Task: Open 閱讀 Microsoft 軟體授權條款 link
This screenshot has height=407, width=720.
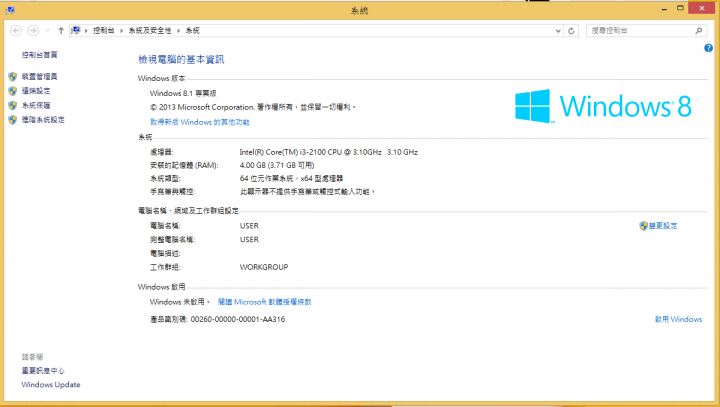Action: coord(264,302)
